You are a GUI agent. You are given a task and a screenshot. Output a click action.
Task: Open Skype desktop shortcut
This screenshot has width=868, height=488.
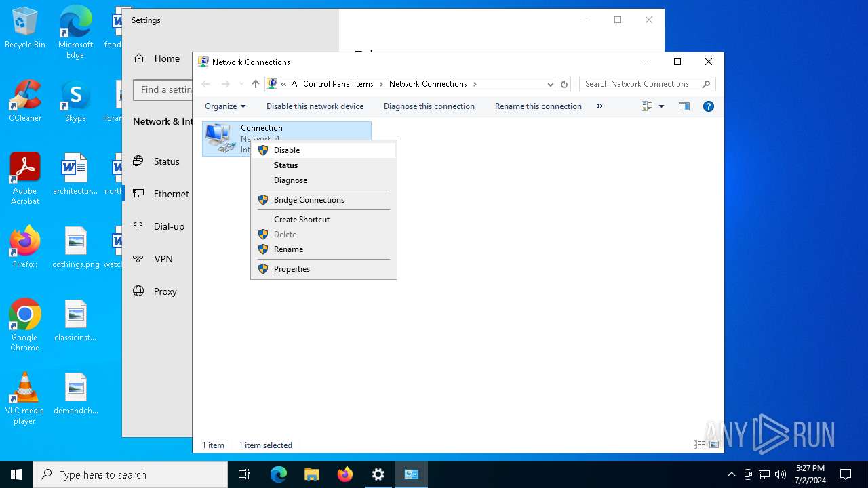[x=75, y=102]
